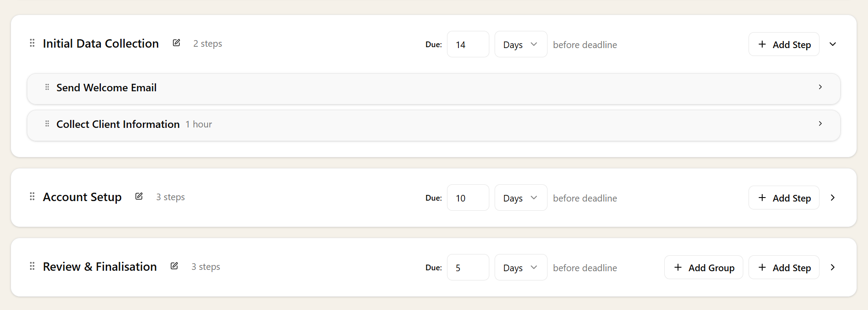Click the due days field showing 14
This screenshot has width=868, height=310.
coord(468,44)
